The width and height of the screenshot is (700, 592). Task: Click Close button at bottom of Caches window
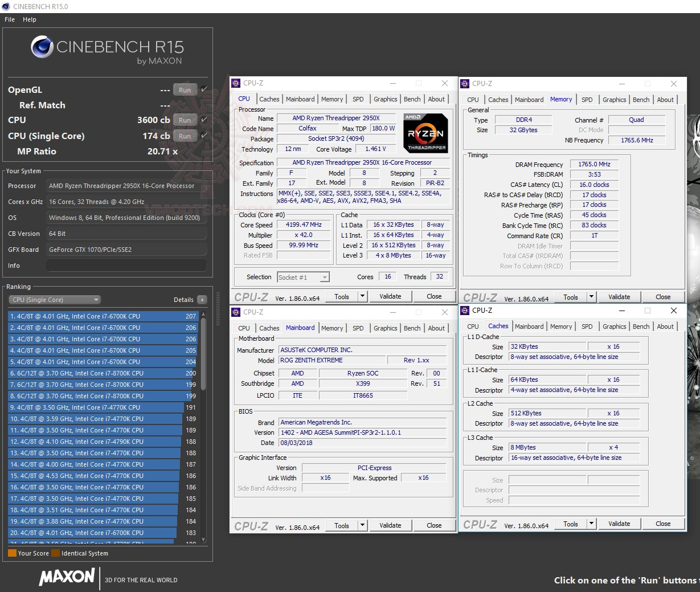(x=663, y=524)
